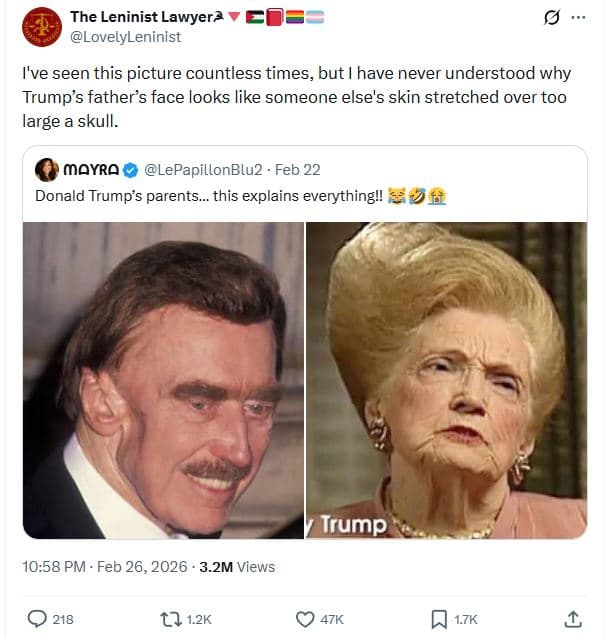Click MAYRA's small profile avatar

pyautogui.click(x=46, y=170)
